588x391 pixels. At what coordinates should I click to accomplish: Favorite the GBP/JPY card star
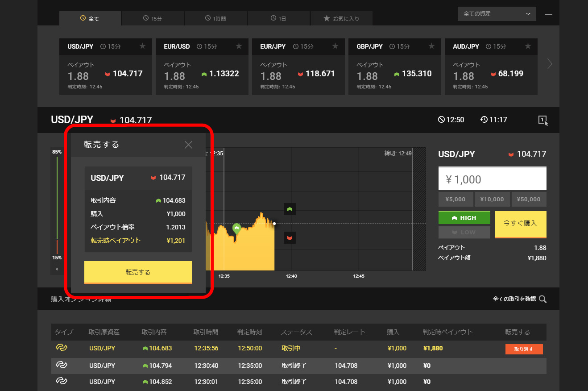[x=431, y=46]
